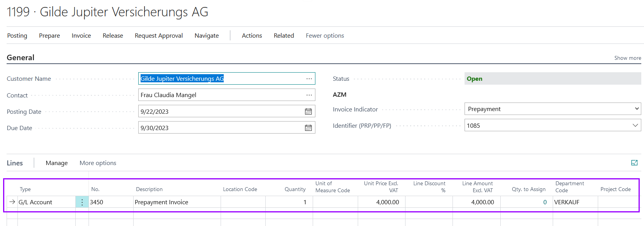Click the Project Code column header
644x226 pixels.
(x=616, y=189)
